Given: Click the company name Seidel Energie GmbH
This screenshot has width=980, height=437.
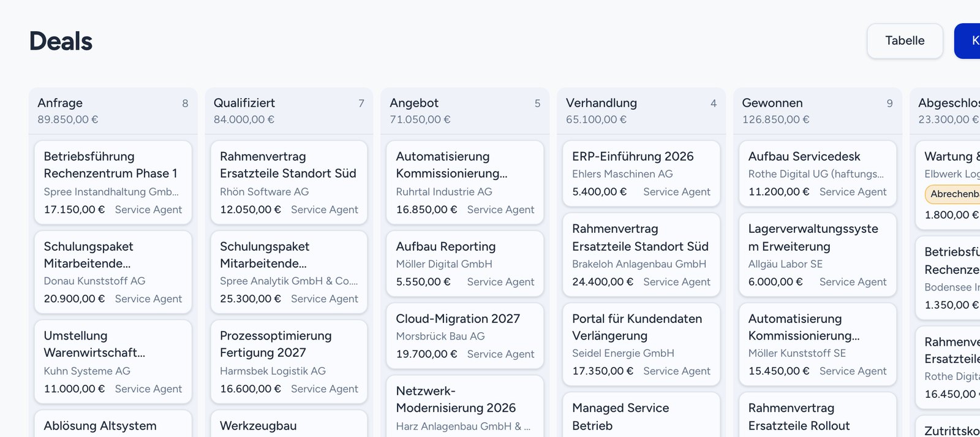Looking at the screenshot, I should click(x=623, y=353).
